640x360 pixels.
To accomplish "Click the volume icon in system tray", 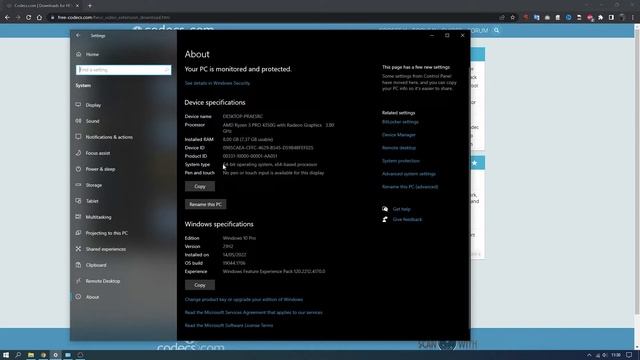I will [604, 355].
